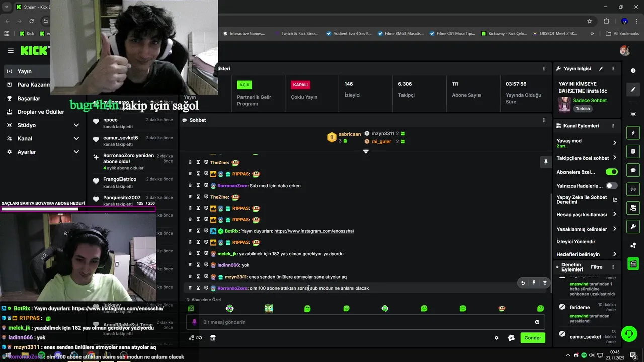Ban mzyn3311 using the shield icon
Screen dimensions: 644x362
206,277
